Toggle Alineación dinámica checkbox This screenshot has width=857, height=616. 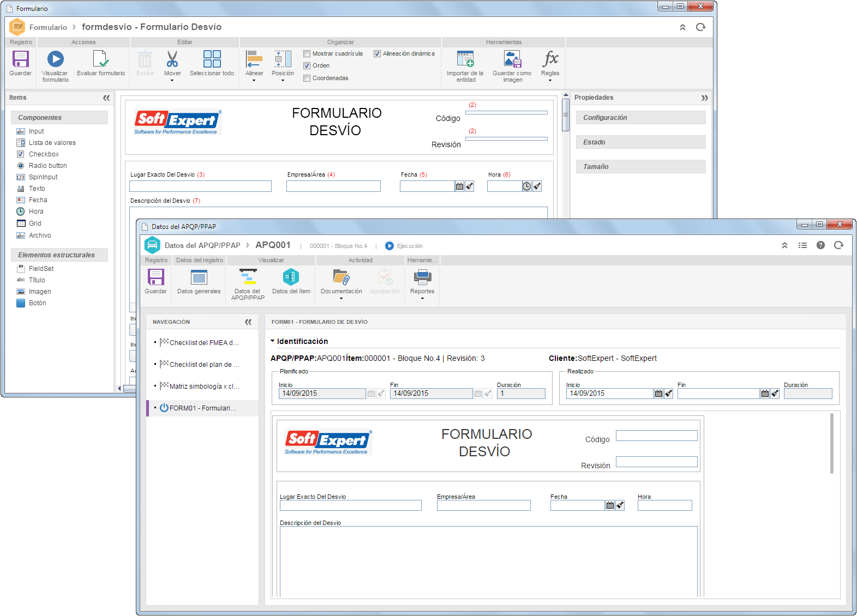pyautogui.click(x=377, y=53)
